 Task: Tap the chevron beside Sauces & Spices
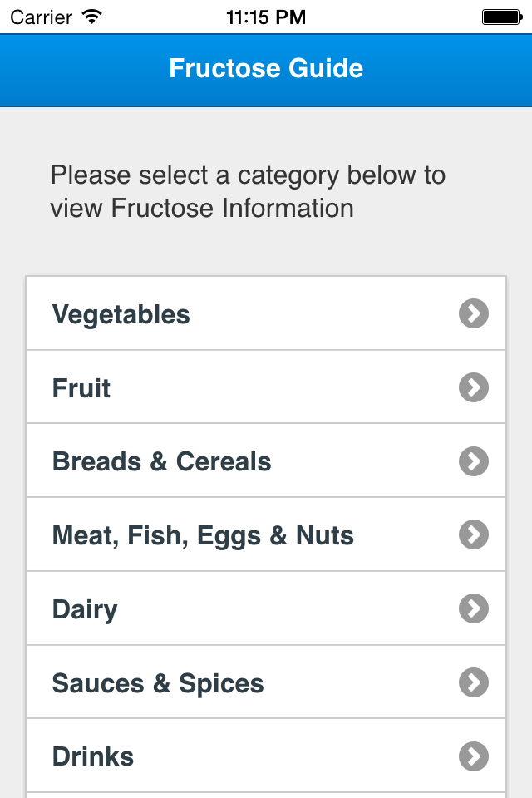click(473, 682)
